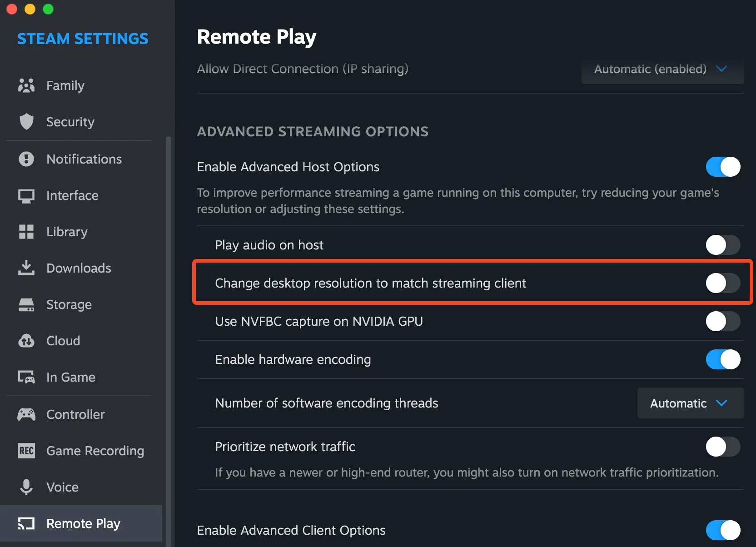This screenshot has height=547, width=756.
Task: Select the Controller gamepad icon
Action: coord(26,414)
